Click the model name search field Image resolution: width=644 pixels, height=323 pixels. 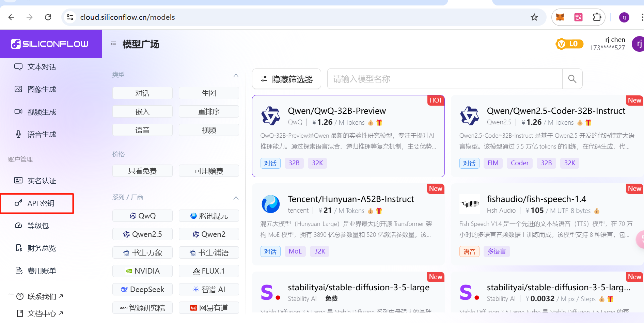click(x=444, y=79)
